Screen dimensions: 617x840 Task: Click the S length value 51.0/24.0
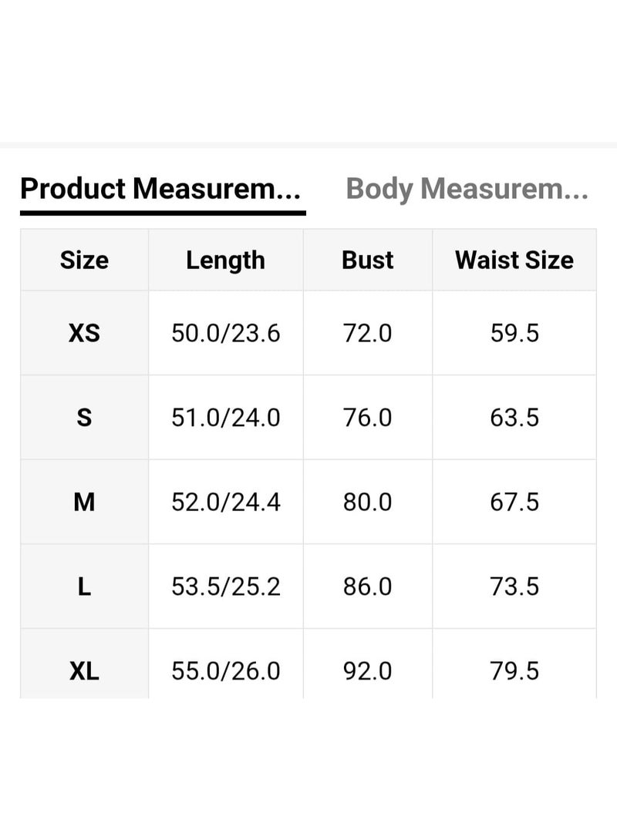pyautogui.click(x=225, y=418)
